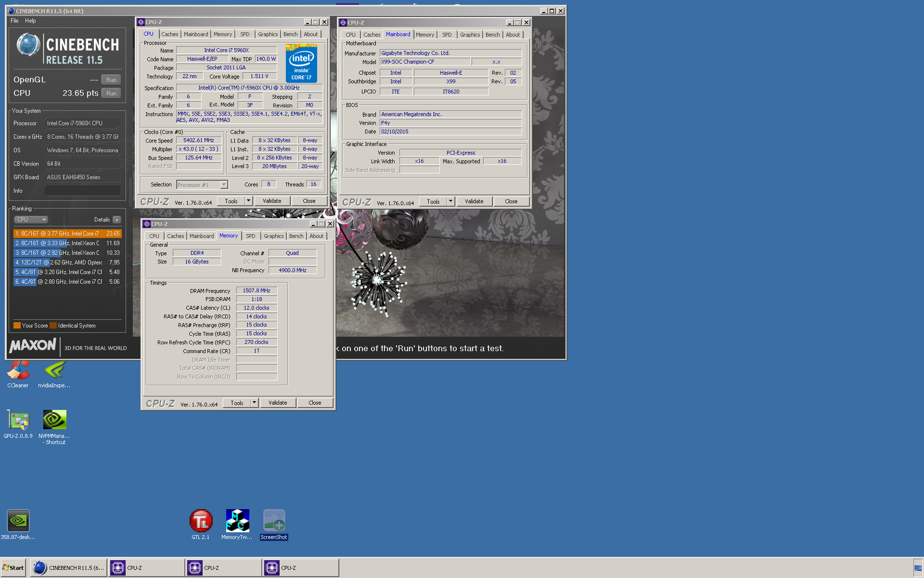Open NVPMManager Shortcut icon
The height and width of the screenshot is (578, 924).
[x=54, y=427]
